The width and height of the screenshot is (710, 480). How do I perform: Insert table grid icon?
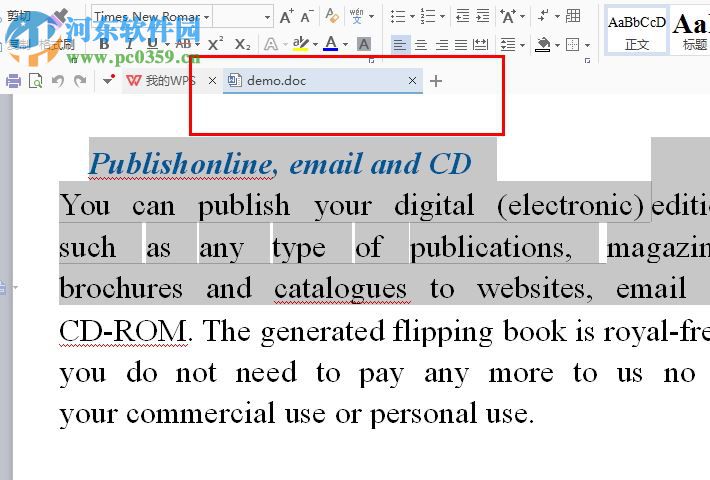573,16
